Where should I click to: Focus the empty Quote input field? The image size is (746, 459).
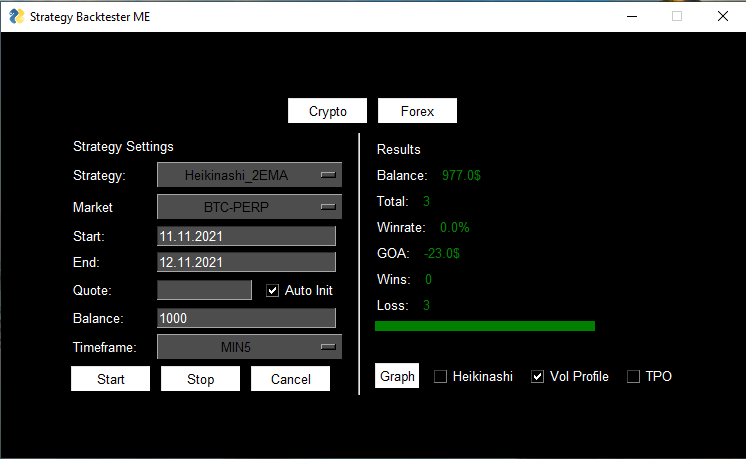[x=204, y=290]
